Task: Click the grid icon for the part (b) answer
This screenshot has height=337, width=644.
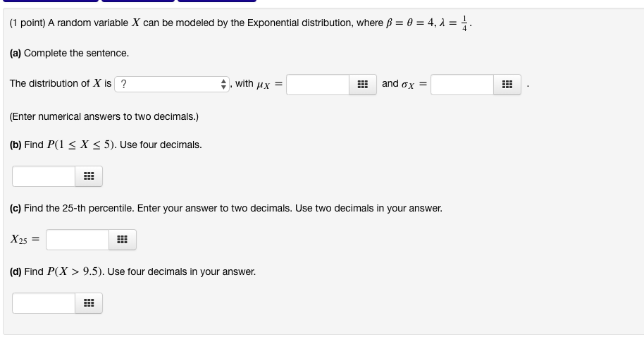Action: [x=89, y=176]
